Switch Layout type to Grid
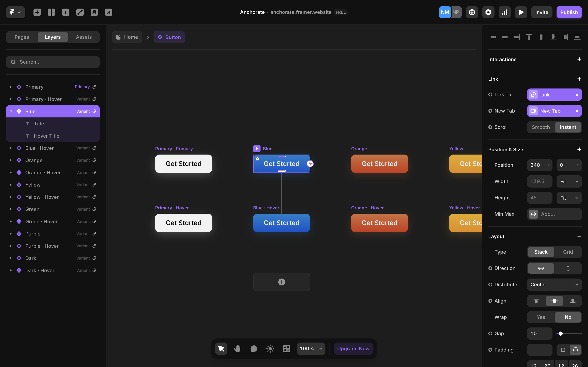The height and width of the screenshot is (367, 588). (568, 252)
